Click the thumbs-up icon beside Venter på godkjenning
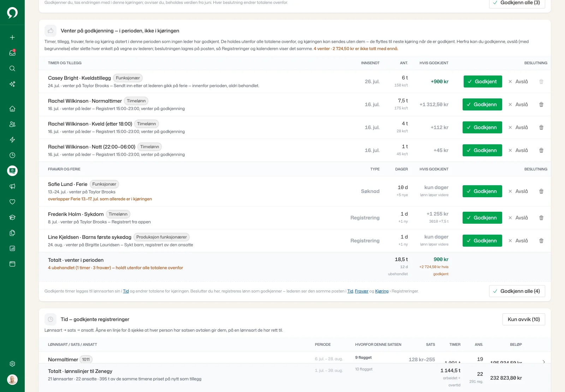This screenshot has width=565, height=392. (50, 31)
